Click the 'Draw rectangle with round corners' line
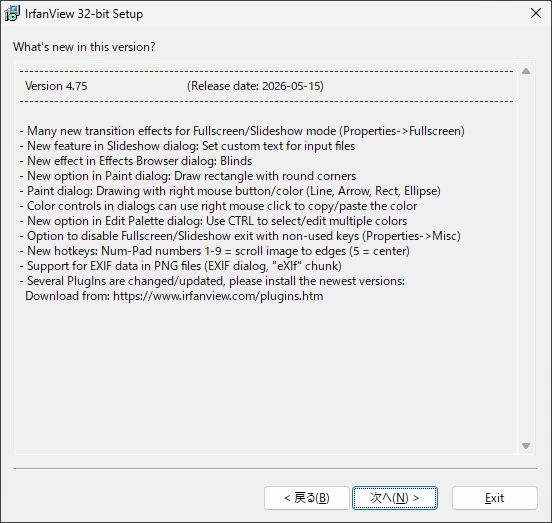The height and width of the screenshot is (523, 552). point(188,176)
